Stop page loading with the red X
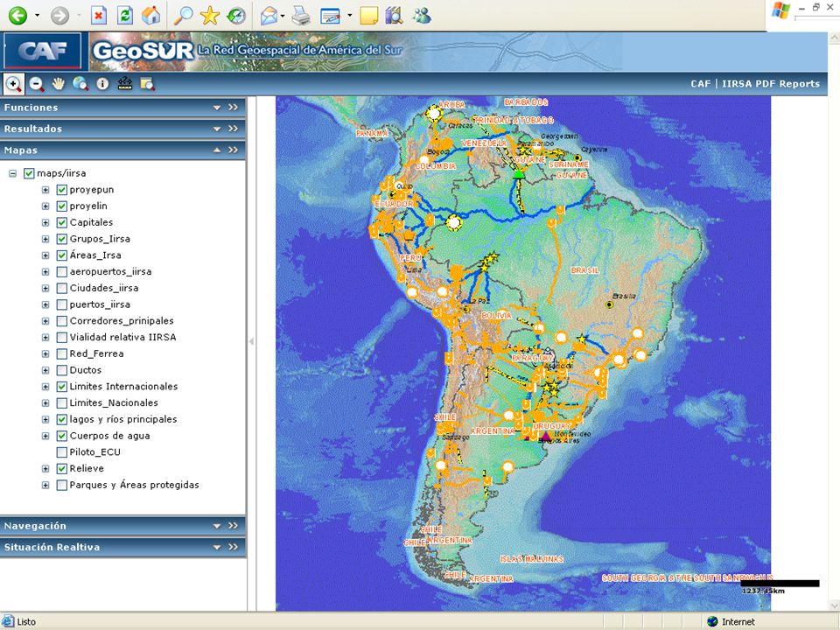Screen dimensions: 840x630 (99, 16)
